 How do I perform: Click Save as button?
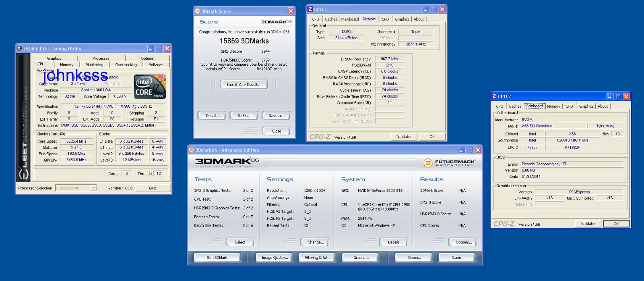277,116
